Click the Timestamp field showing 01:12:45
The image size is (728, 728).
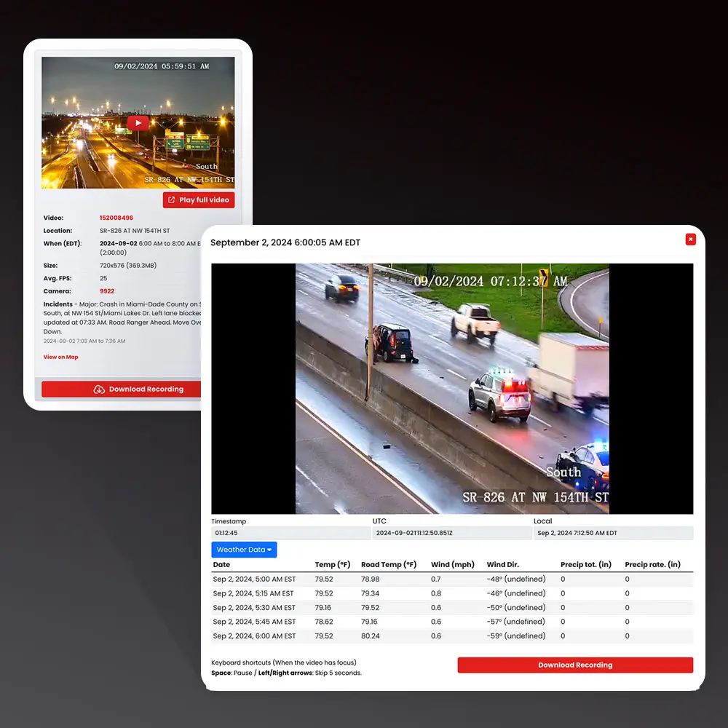290,533
